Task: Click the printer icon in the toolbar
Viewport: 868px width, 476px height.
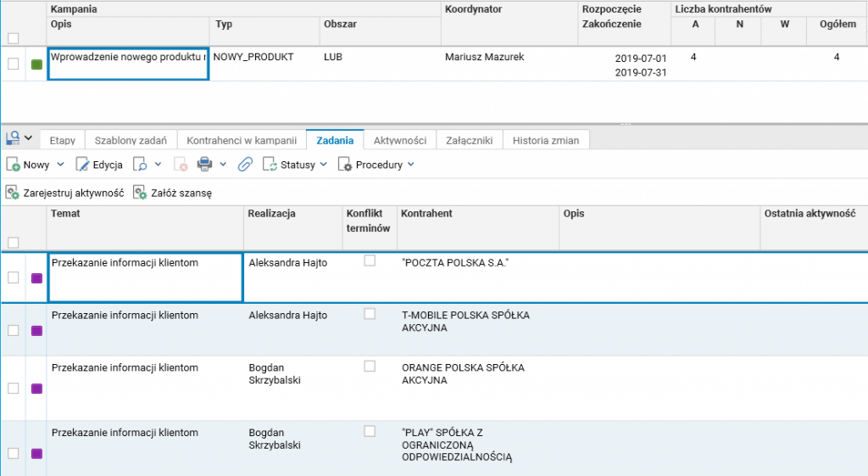Action: click(x=204, y=165)
